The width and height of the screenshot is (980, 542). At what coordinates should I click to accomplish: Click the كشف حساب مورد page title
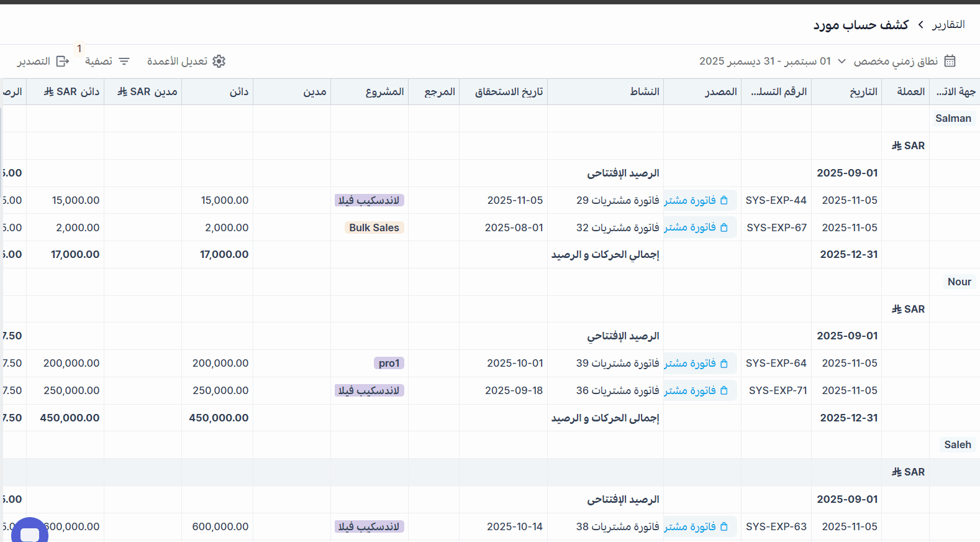tap(861, 24)
